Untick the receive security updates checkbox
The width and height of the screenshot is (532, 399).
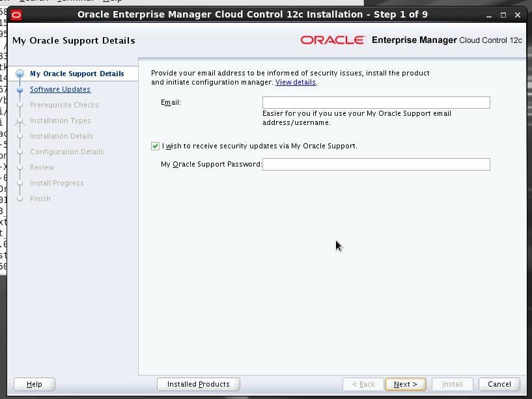click(x=155, y=146)
